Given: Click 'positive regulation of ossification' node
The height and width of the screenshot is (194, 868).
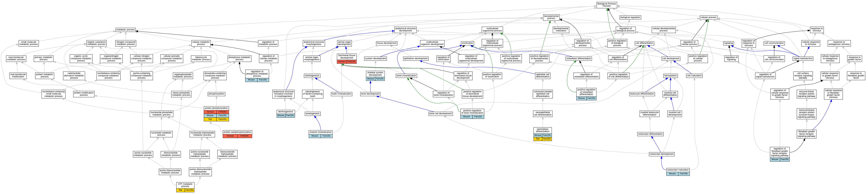Looking at the screenshot, I should point(492,76).
